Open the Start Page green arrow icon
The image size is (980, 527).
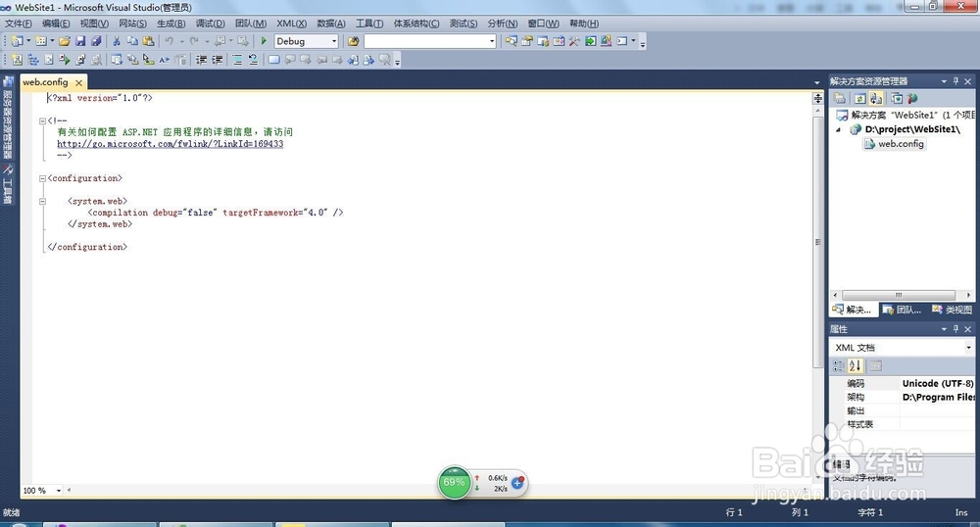pyautogui.click(x=590, y=41)
